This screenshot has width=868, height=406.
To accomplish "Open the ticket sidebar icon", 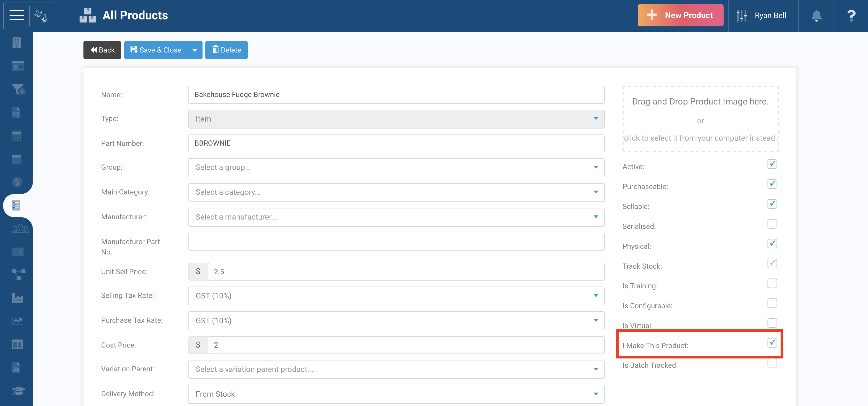I will coord(18,252).
